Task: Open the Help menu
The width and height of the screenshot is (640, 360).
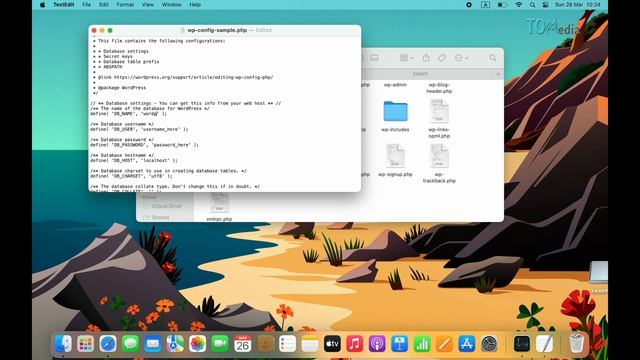Action: [195, 4]
